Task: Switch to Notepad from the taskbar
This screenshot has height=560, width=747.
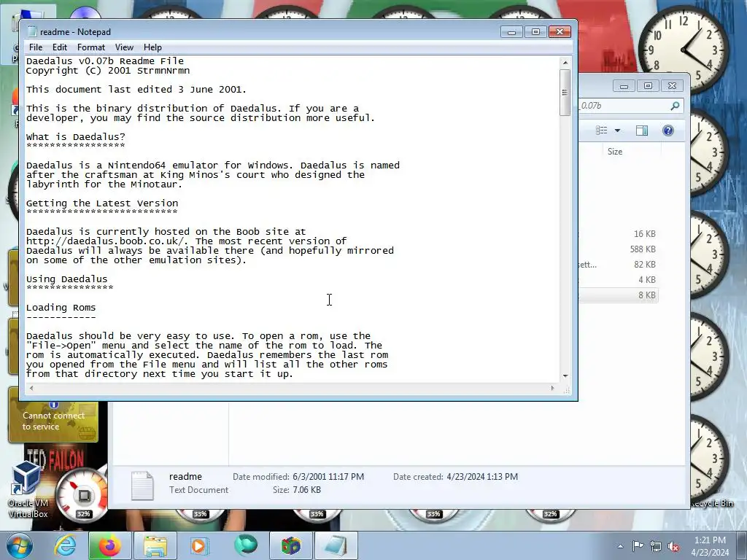Action: 336,545
